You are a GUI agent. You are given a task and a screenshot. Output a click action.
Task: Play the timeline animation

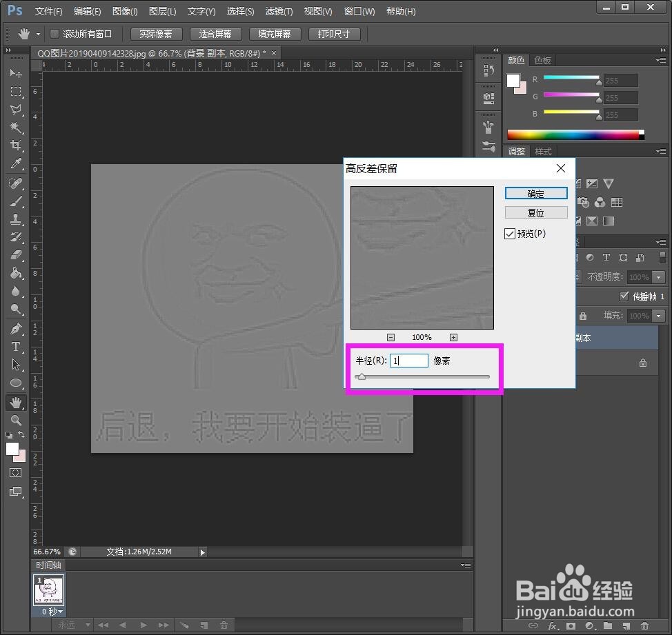coord(143,625)
